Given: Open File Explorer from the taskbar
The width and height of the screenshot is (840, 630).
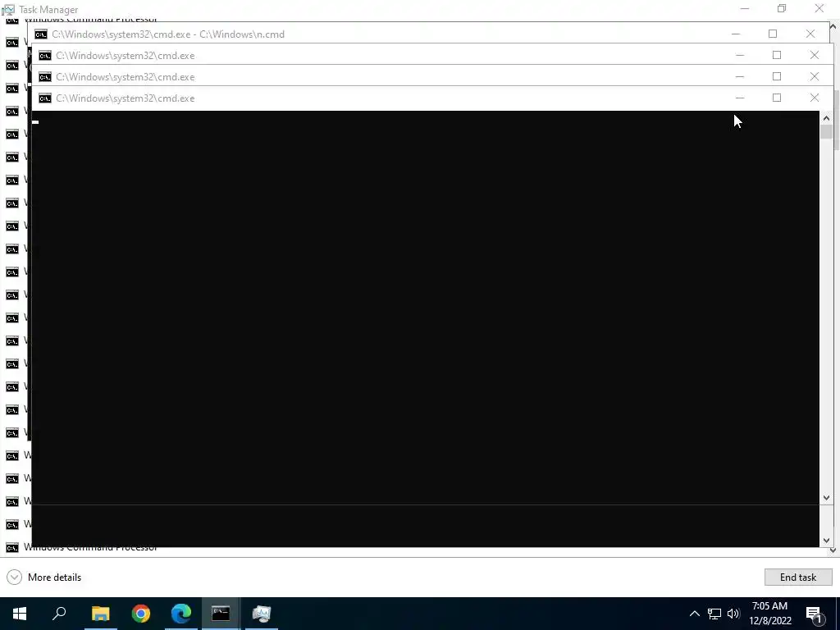Looking at the screenshot, I should [100, 614].
